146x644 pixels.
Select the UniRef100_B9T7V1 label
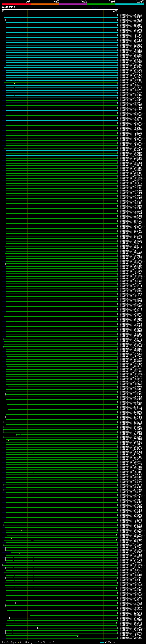point(131,58)
